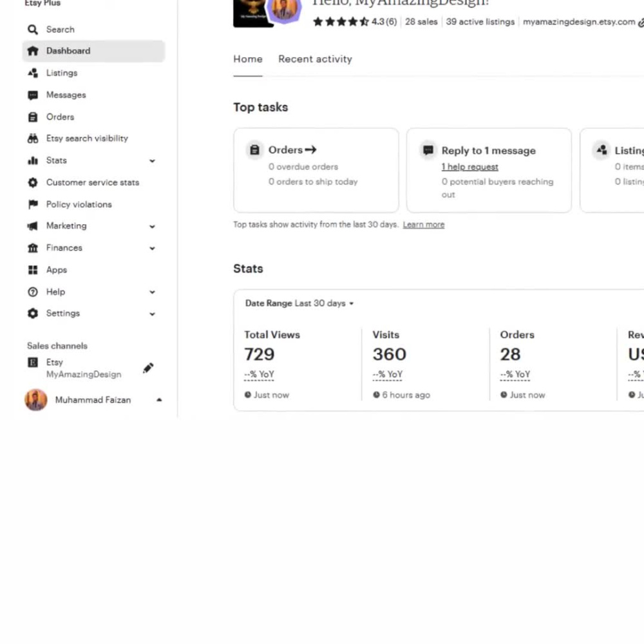644x644 pixels.
Task: Click the Dashboard home icon
Action: pos(32,51)
